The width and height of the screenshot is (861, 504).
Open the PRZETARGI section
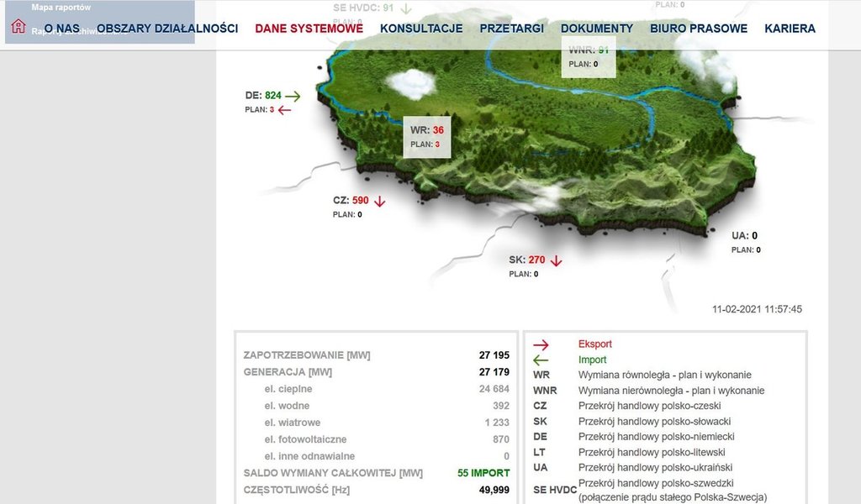(x=511, y=29)
